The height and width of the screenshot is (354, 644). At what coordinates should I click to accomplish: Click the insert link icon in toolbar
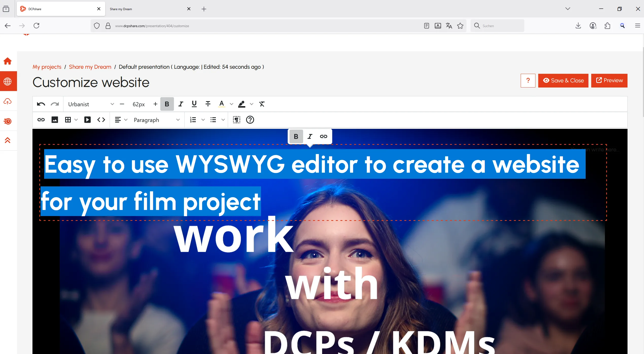pos(41,120)
